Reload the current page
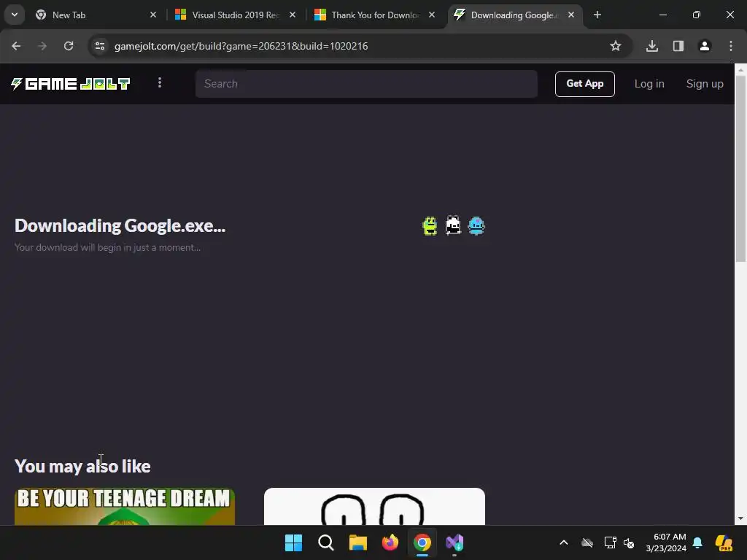 (69, 46)
